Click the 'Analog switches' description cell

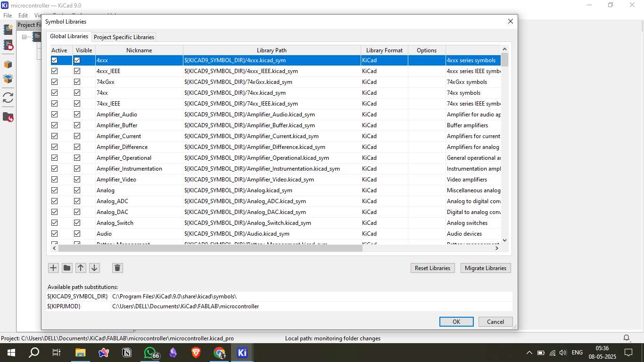[473, 223]
